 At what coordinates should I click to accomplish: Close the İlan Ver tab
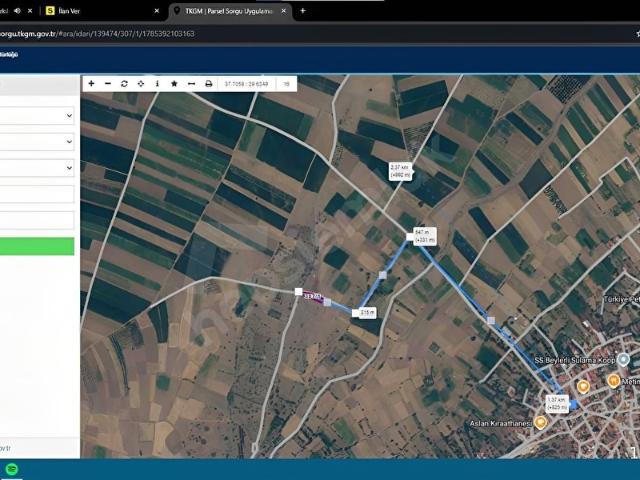[157, 11]
